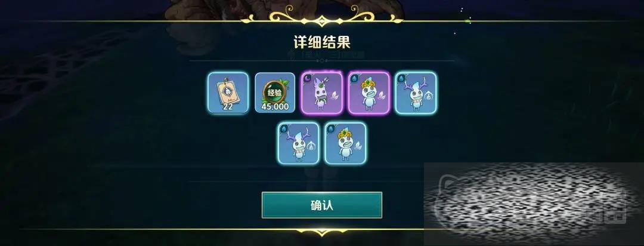The image size is (644, 246).
Task: Click the 详细结果 title heading
Action: pos(322,42)
